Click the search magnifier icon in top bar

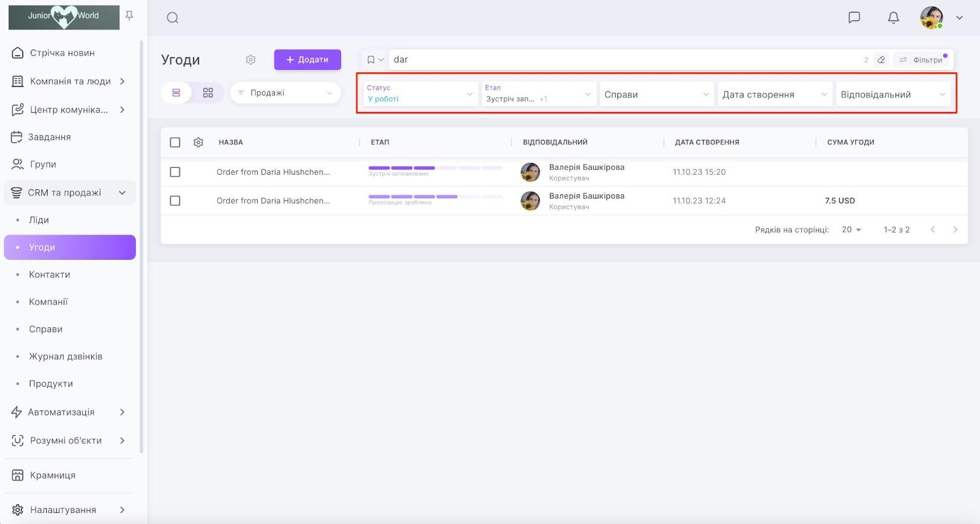pos(173,18)
